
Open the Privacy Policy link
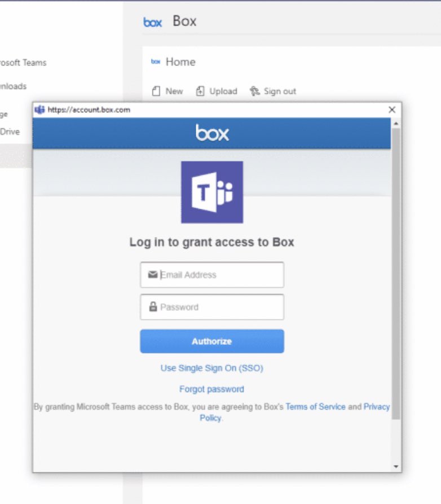click(x=377, y=407)
